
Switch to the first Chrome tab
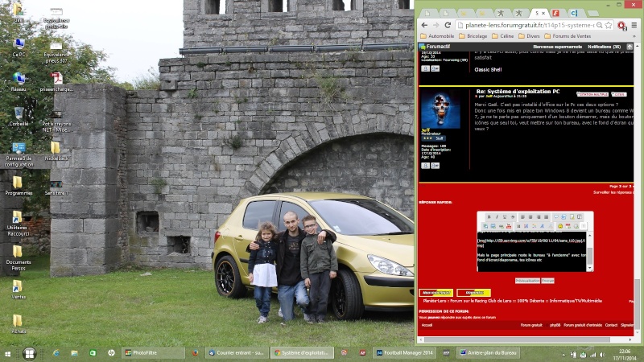click(428, 13)
